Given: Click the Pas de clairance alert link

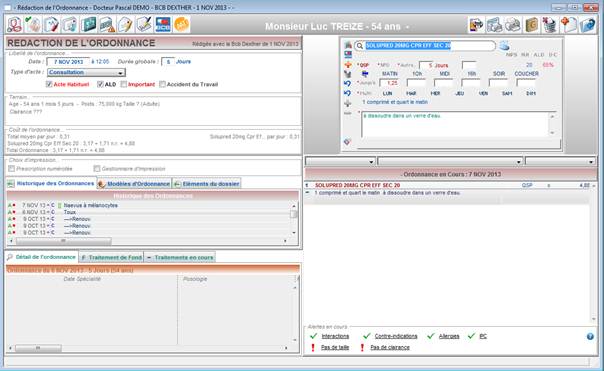Looking at the screenshot, I should pos(390,347).
